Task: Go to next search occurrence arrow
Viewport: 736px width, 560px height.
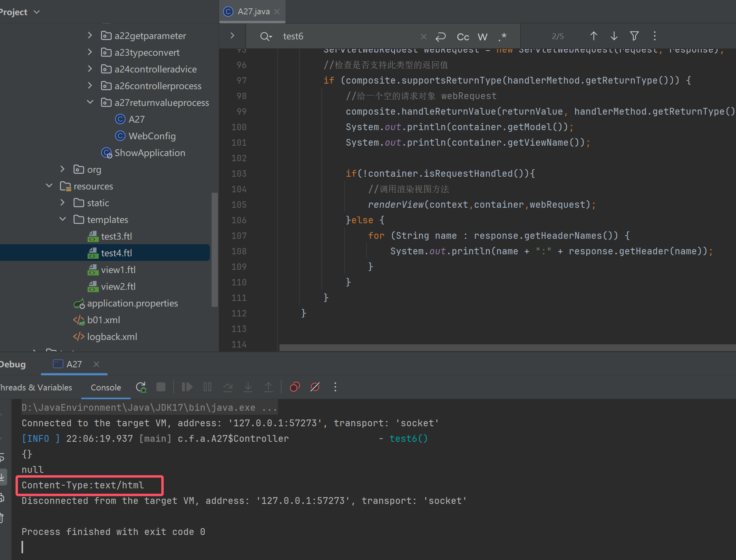Action: click(x=614, y=36)
